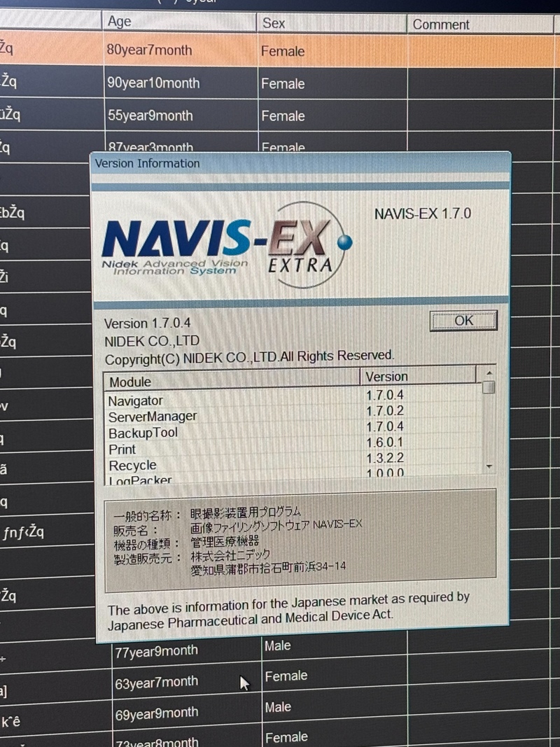Sort patients by the Age column header
The height and width of the screenshot is (747, 560).
pyautogui.click(x=179, y=22)
